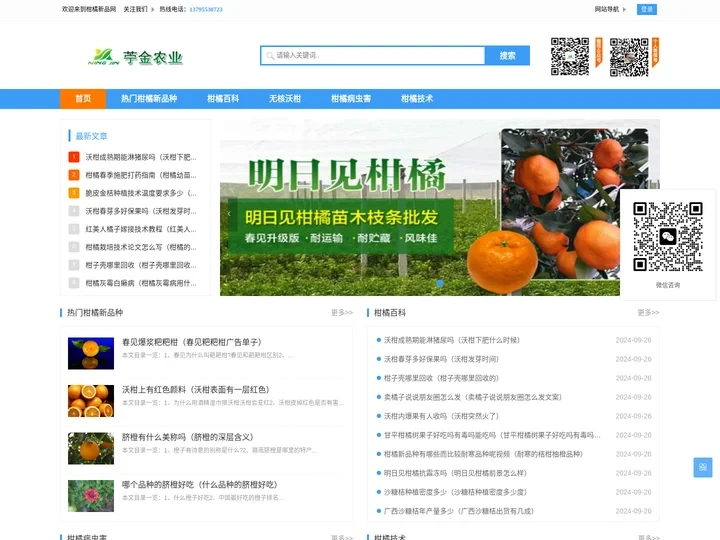720x540 pixels.
Task: Open sidebar article 柑子壳哪里回收
Action: coord(141,265)
